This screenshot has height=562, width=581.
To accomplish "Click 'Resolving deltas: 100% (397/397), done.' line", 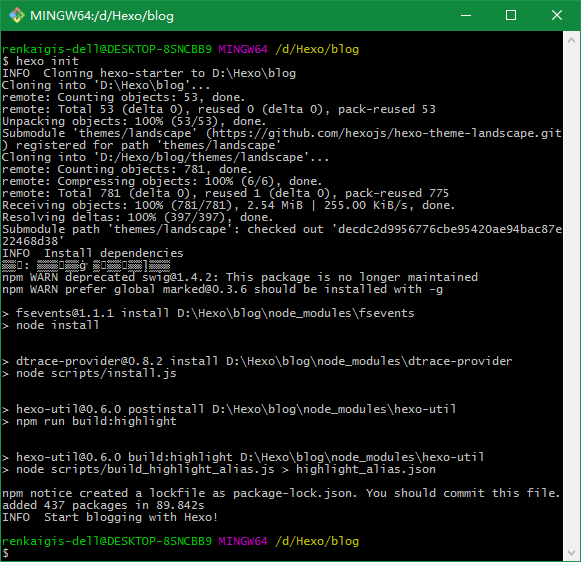I will (137, 217).
